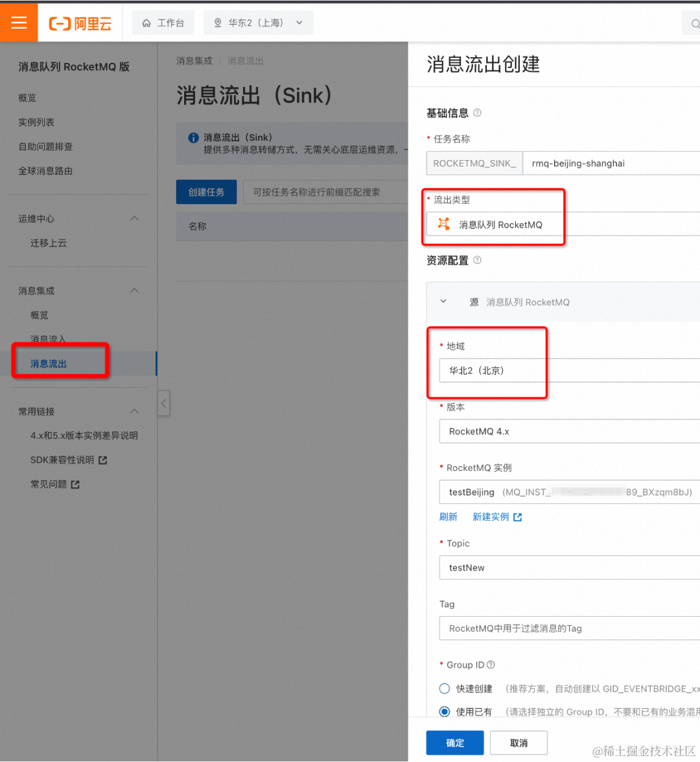The width and height of the screenshot is (700, 762).
Task: Click help icon beside 基础信息
Action: [x=478, y=113]
